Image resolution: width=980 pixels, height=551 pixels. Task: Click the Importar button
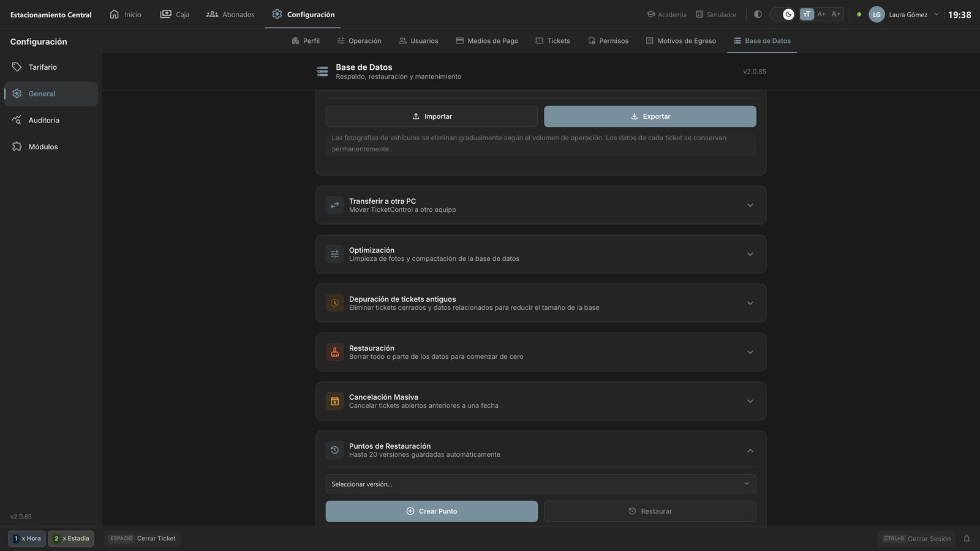[x=432, y=116]
